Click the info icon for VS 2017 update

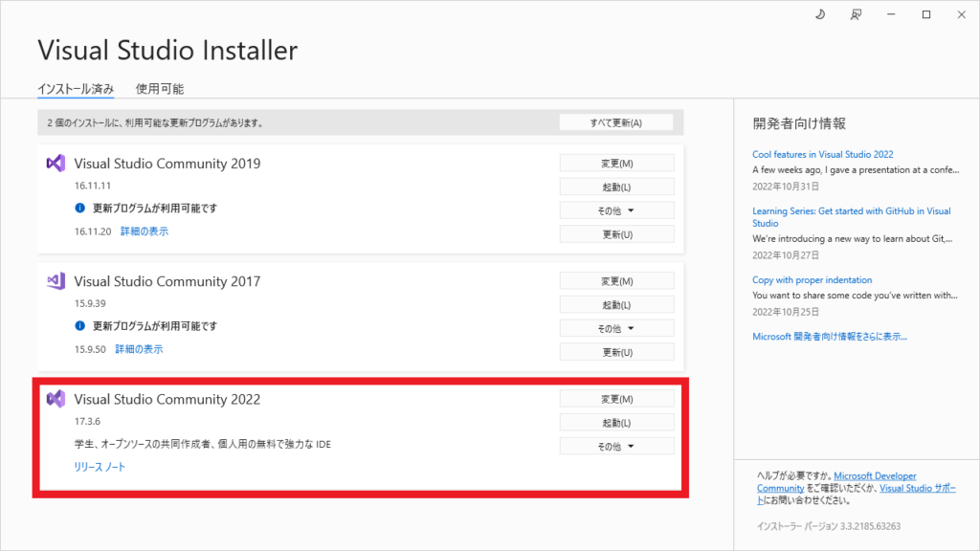80,325
